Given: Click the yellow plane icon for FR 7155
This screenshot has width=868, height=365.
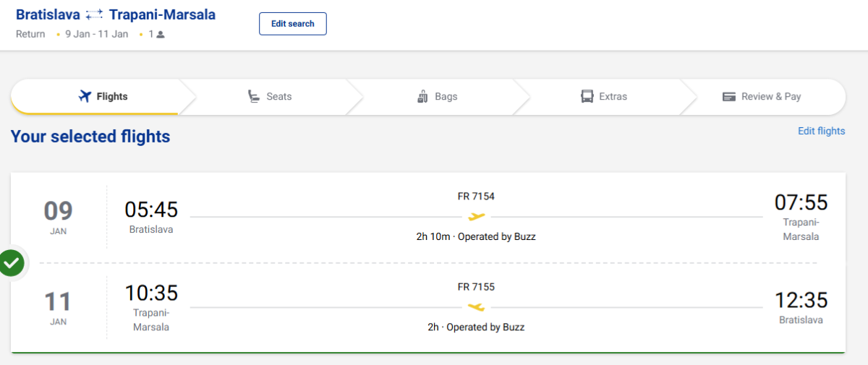Looking at the screenshot, I should coord(476,307).
